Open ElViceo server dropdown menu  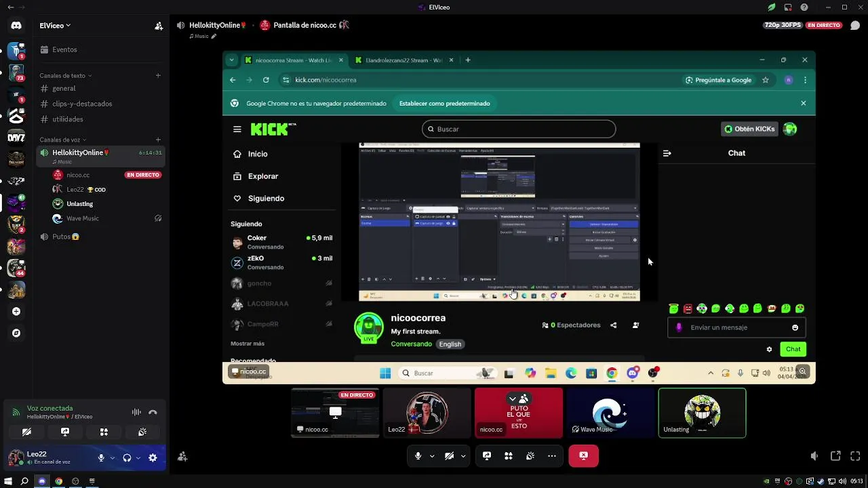click(x=55, y=26)
